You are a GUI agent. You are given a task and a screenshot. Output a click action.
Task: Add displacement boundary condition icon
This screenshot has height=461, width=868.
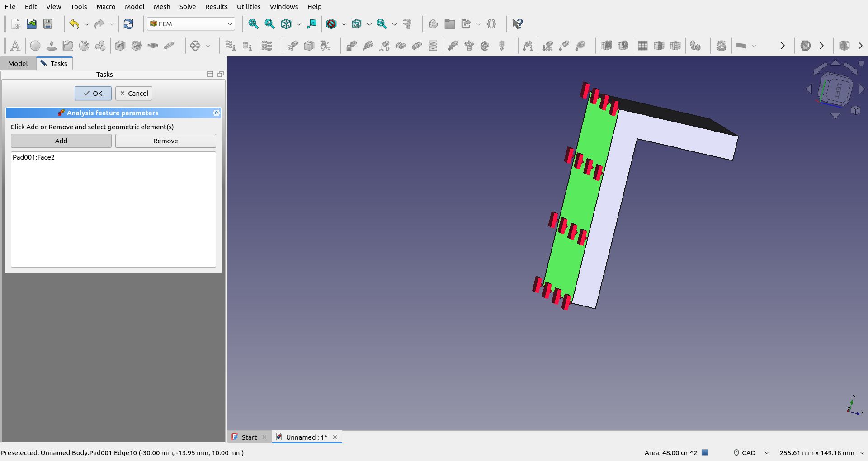click(384, 46)
